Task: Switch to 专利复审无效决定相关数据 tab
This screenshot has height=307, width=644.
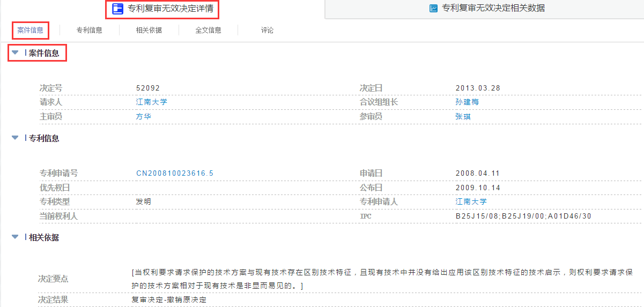Action: point(493,9)
